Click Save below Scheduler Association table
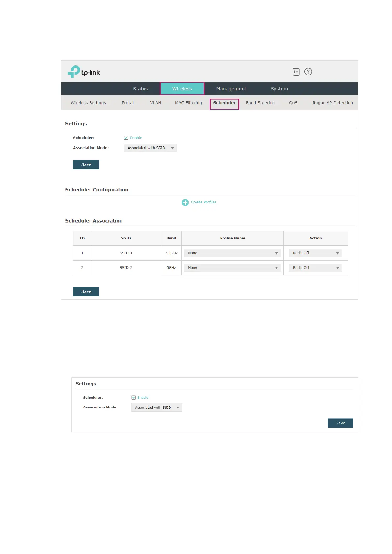The height and width of the screenshot is (554, 392). (86, 292)
